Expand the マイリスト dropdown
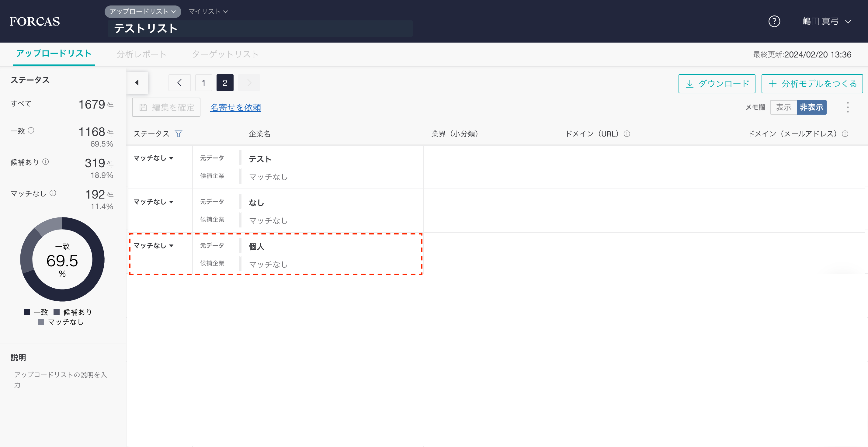 pos(208,12)
